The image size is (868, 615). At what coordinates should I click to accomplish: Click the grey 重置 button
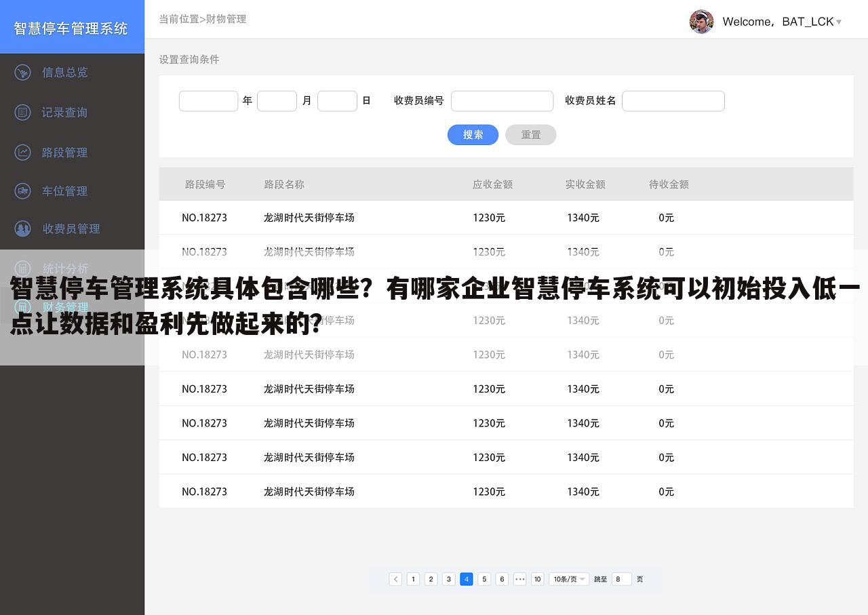(x=531, y=134)
